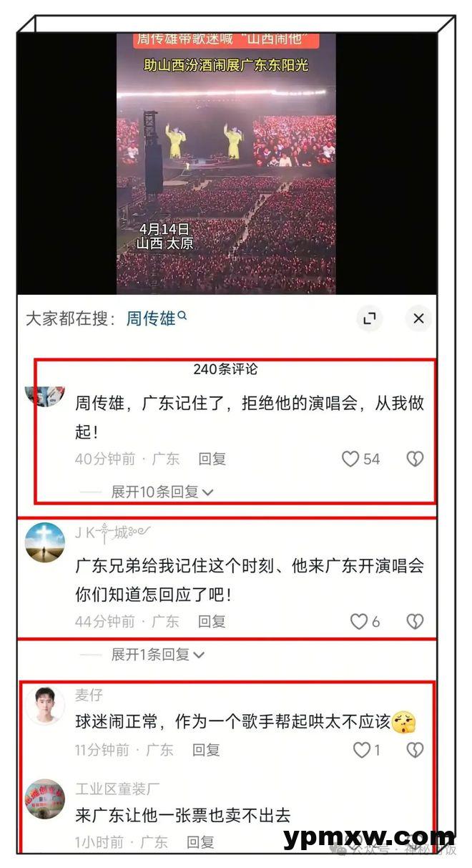Expand 展开10条回复 replies
Screen dimensions: 472x868
(162, 492)
